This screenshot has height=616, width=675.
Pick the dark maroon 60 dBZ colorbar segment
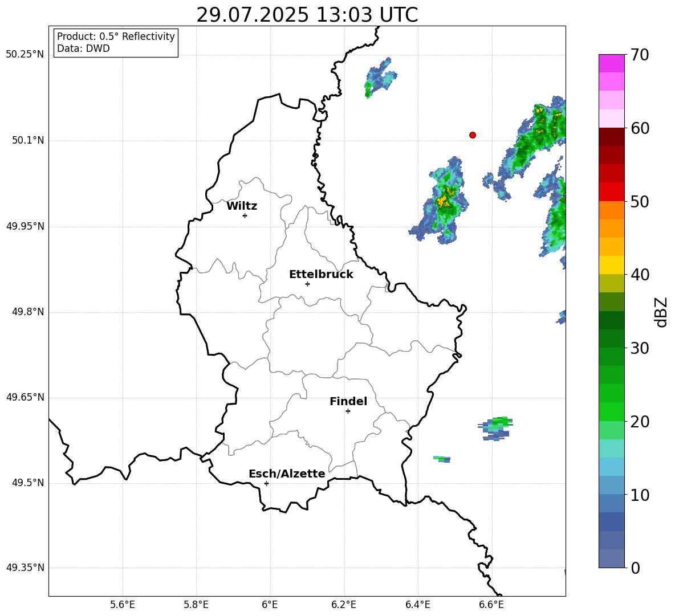tap(612, 137)
